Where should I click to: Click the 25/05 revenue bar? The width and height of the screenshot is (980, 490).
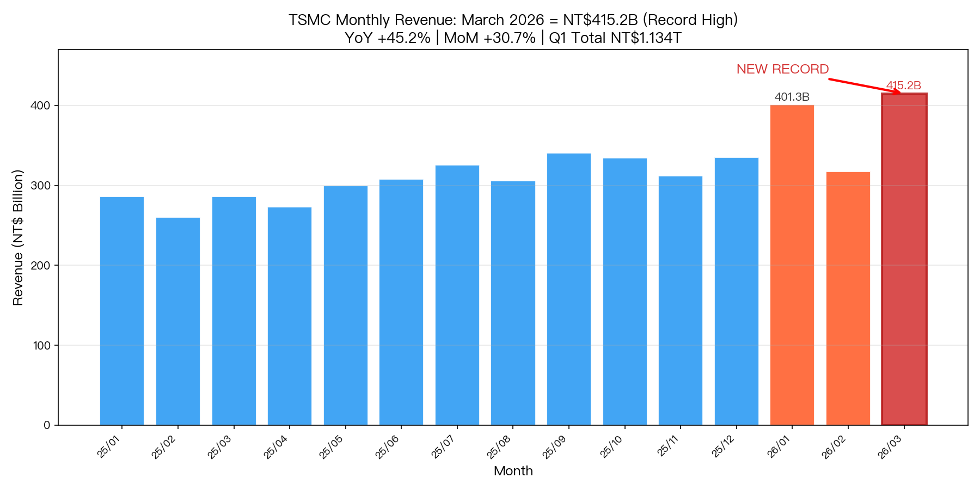(x=346, y=305)
